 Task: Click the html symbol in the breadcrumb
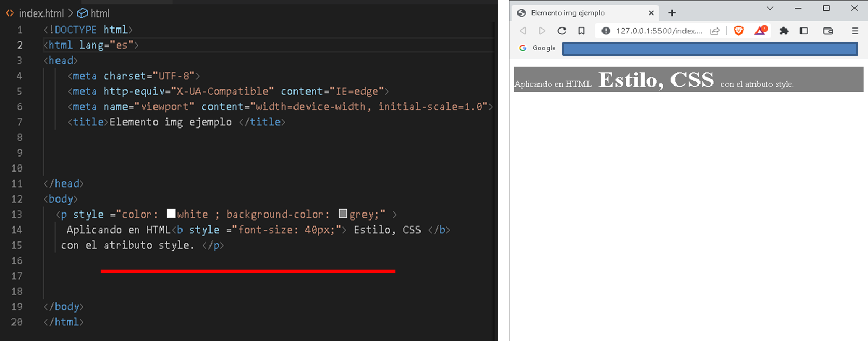point(94,13)
